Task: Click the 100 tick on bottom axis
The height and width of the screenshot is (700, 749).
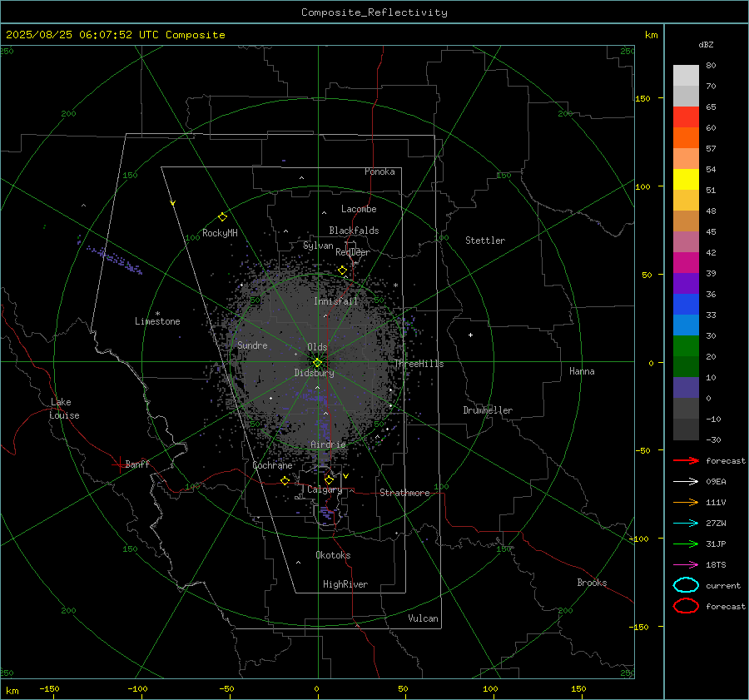Action: click(490, 689)
